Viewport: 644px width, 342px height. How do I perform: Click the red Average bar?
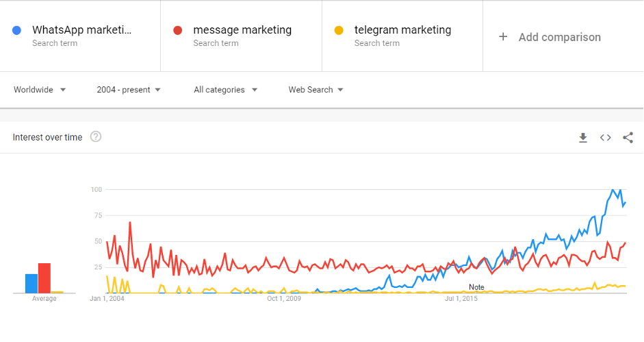coord(44,278)
